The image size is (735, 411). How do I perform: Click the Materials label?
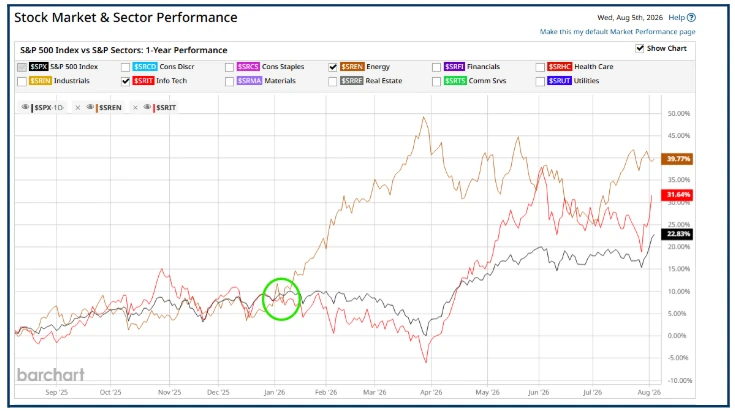click(280, 81)
